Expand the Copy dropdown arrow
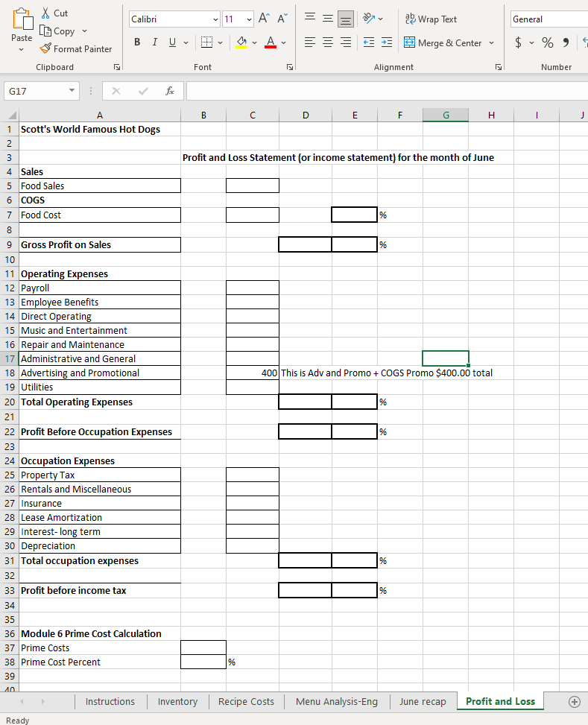The image size is (588, 725). click(x=84, y=31)
